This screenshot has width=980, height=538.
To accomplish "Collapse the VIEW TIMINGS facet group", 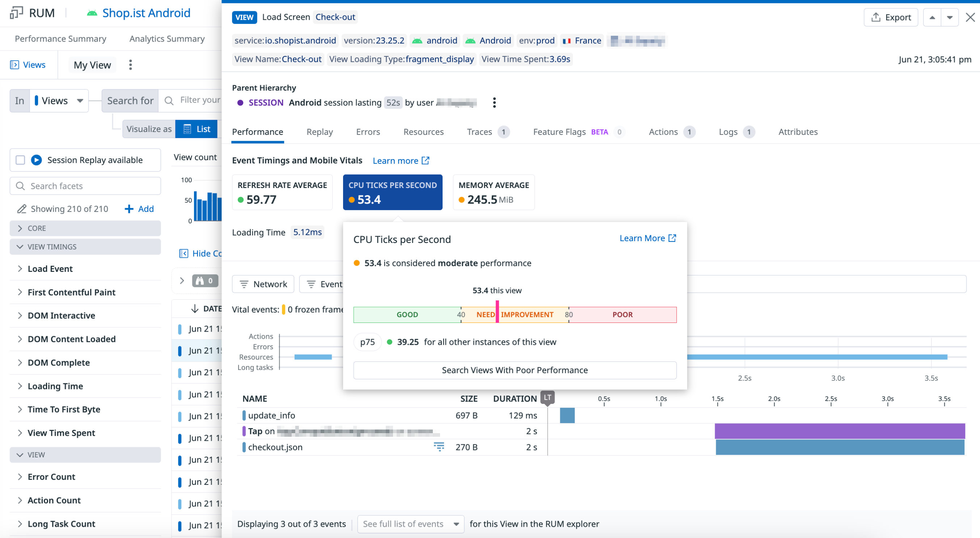I will (x=85, y=247).
